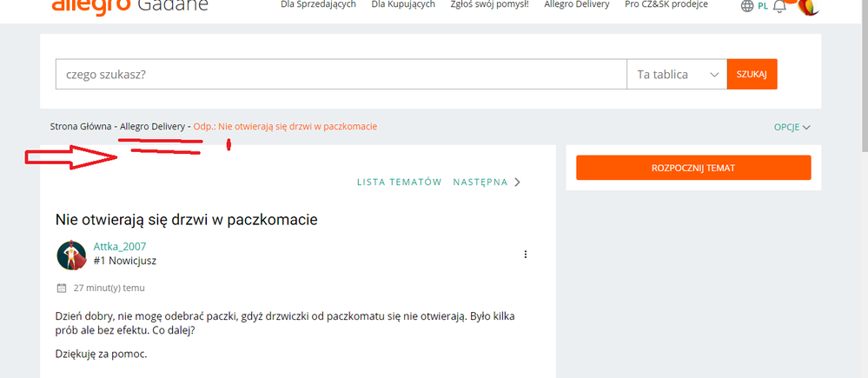Click the calendar icon by post time

(x=62, y=288)
